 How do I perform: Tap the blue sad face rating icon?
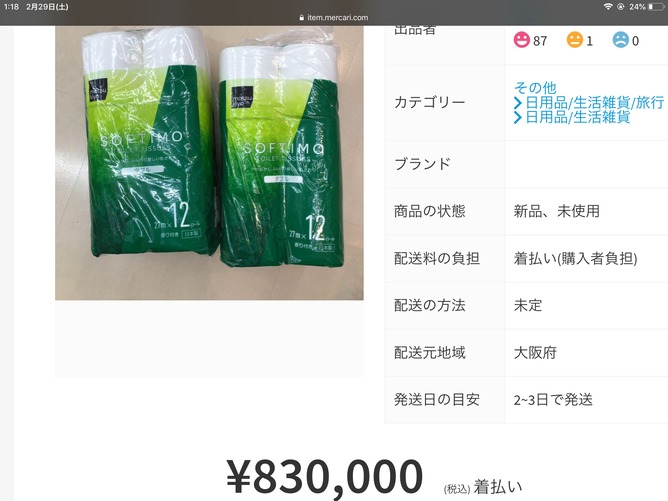click(x=621, y=40)
